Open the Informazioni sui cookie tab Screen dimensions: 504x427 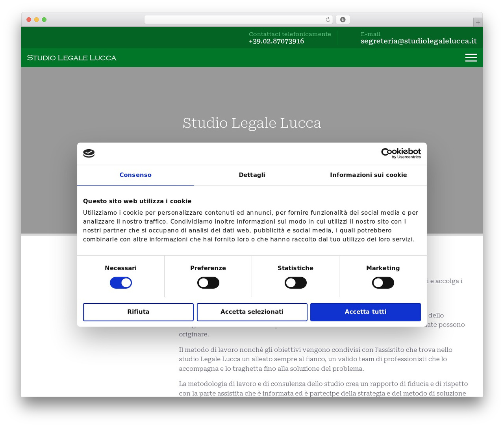click(369, 175)
